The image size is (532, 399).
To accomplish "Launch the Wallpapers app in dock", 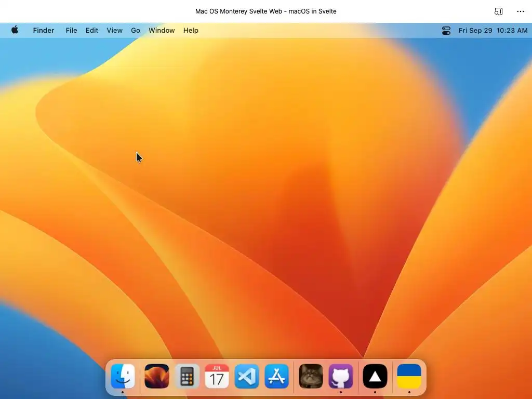I will 157,376.
